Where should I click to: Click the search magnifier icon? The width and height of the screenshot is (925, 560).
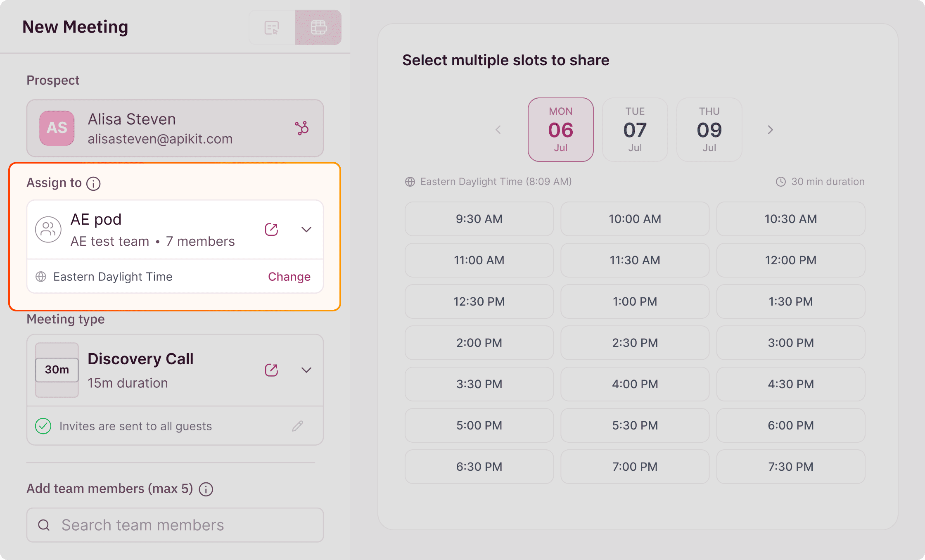(x=44, y=525)
